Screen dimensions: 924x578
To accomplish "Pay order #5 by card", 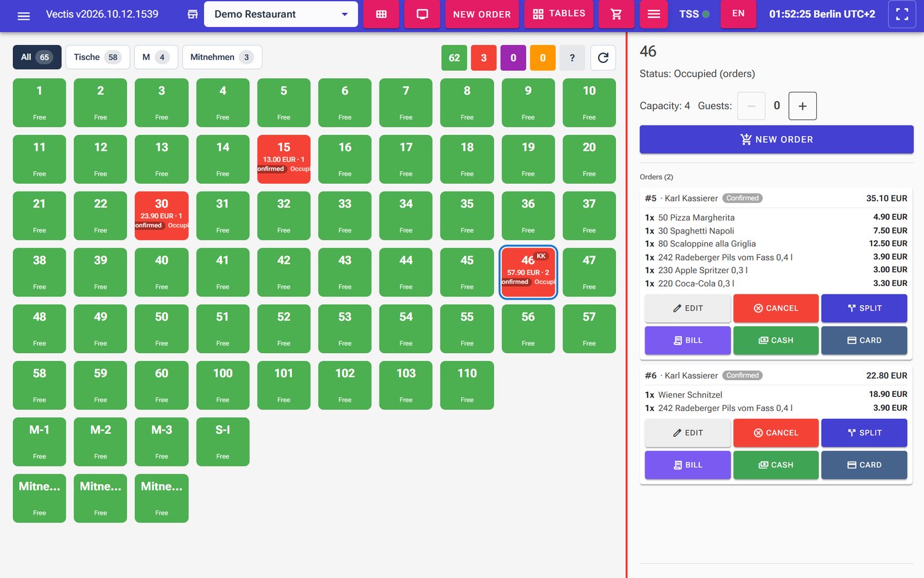I will (x=864, y=340).
